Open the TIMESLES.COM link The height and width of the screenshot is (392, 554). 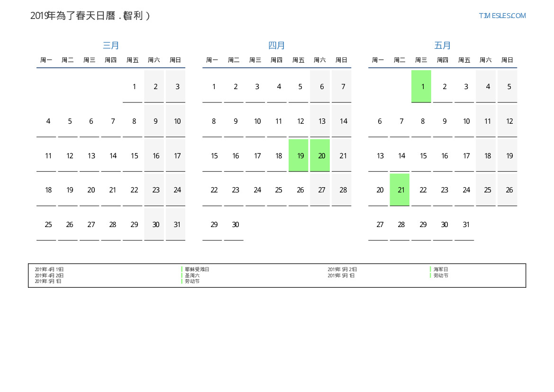click(502, 16)
